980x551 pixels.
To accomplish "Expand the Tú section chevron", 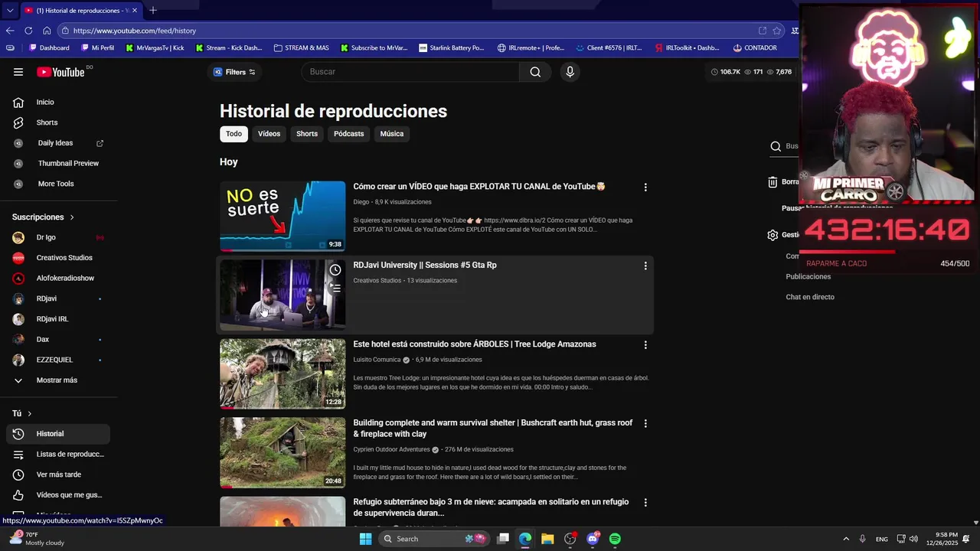I will click(x=29, y=413).
